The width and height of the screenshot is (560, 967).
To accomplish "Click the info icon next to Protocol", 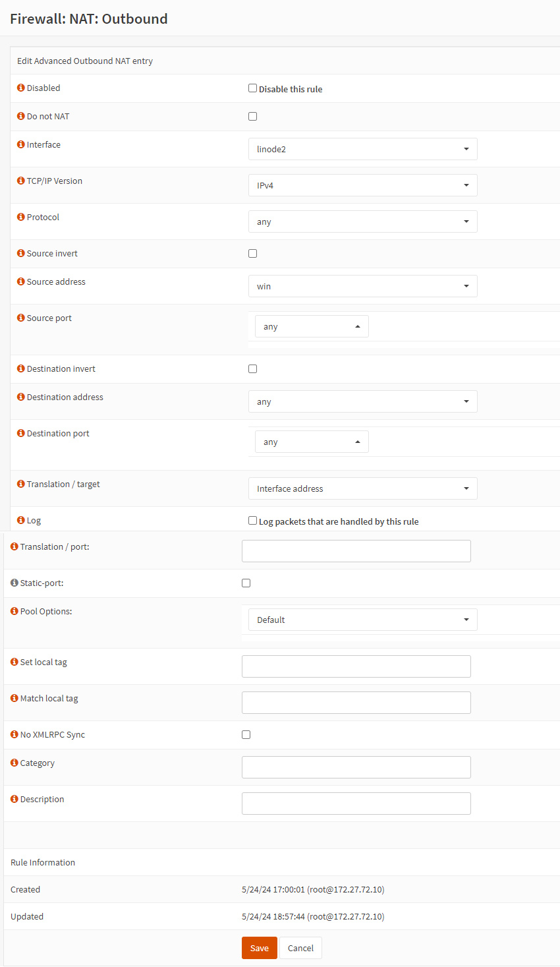I will point(21,217).
